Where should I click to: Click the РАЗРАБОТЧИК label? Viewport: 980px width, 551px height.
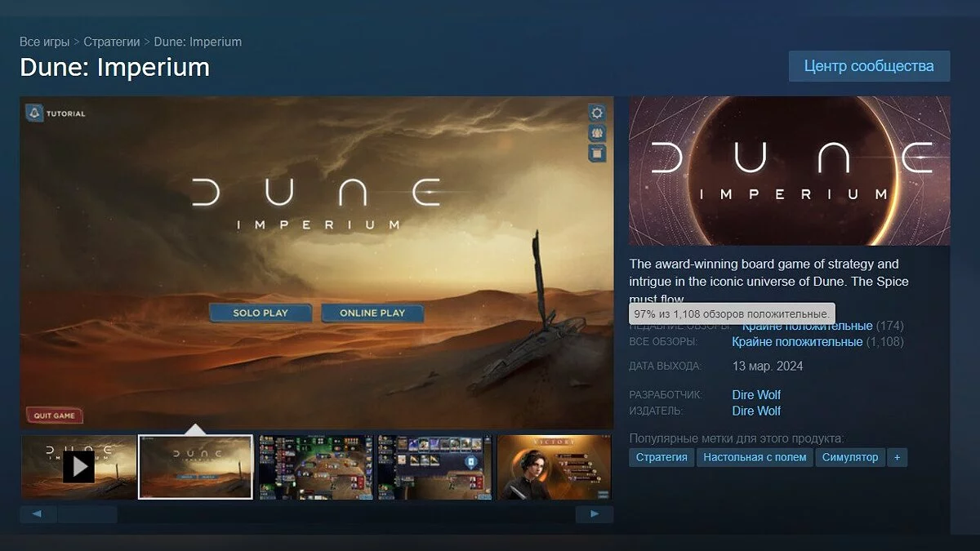[x=664, y=395]
